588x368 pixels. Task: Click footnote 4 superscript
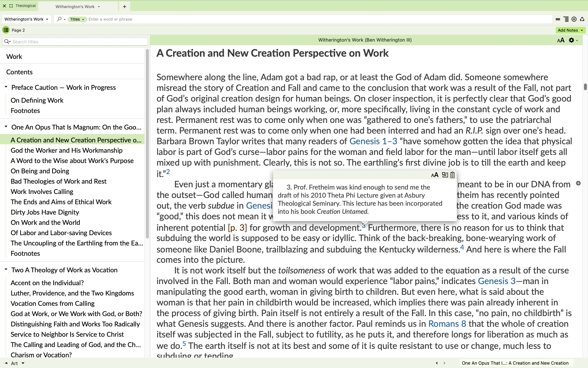pyautogui.click(x=462, y=247)
